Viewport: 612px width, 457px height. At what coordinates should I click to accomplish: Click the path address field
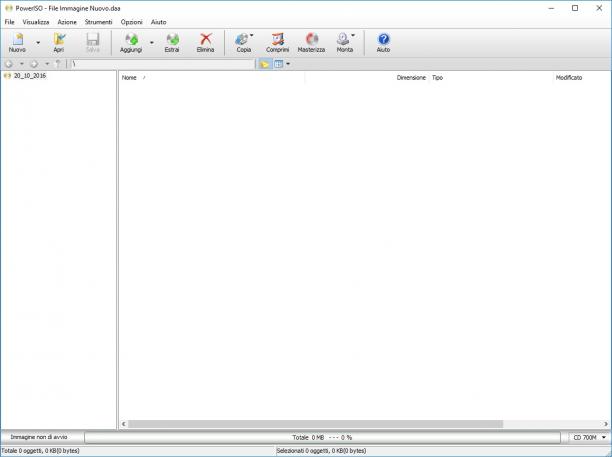pyautogui.click(x=162, y=64)
